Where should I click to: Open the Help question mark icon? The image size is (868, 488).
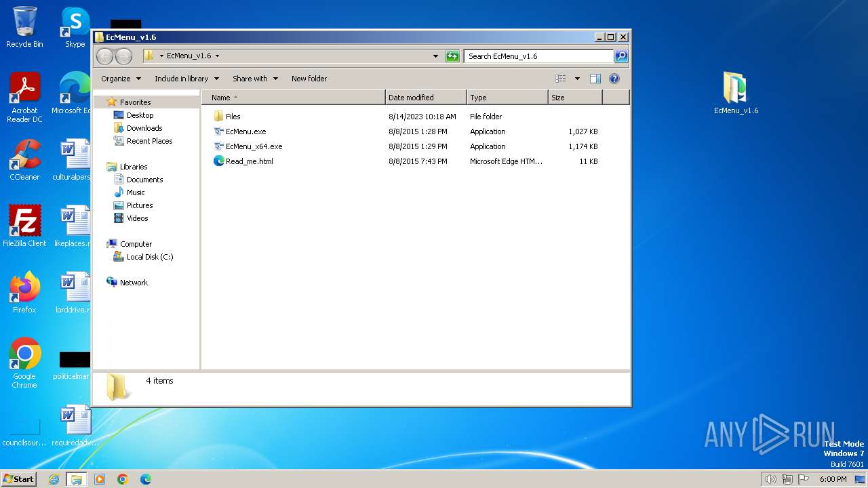click(614, 79)
